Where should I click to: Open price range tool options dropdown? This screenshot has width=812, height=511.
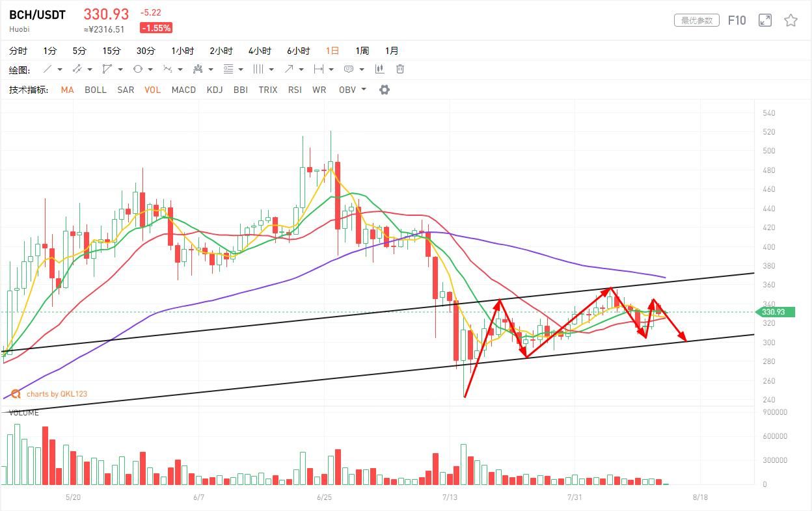(331, 70)
